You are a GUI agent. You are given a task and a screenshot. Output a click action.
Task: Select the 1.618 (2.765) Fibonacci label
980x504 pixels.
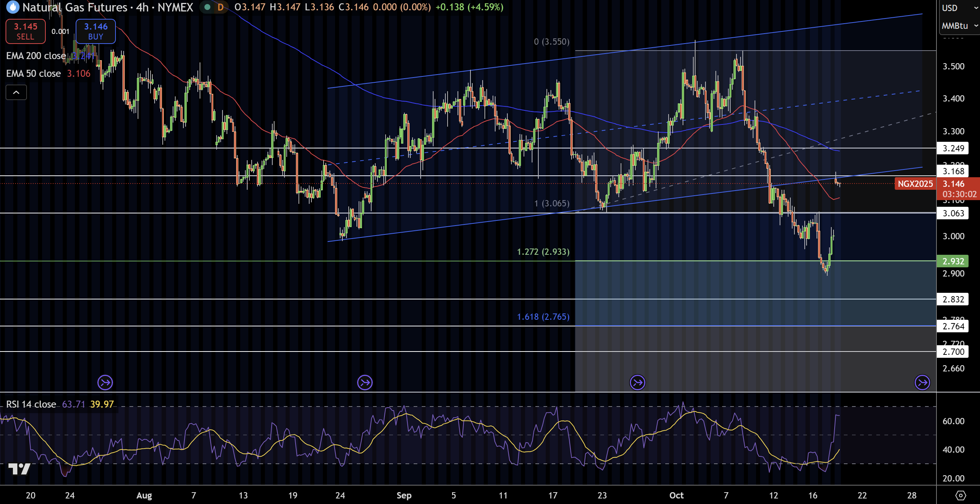543,317
